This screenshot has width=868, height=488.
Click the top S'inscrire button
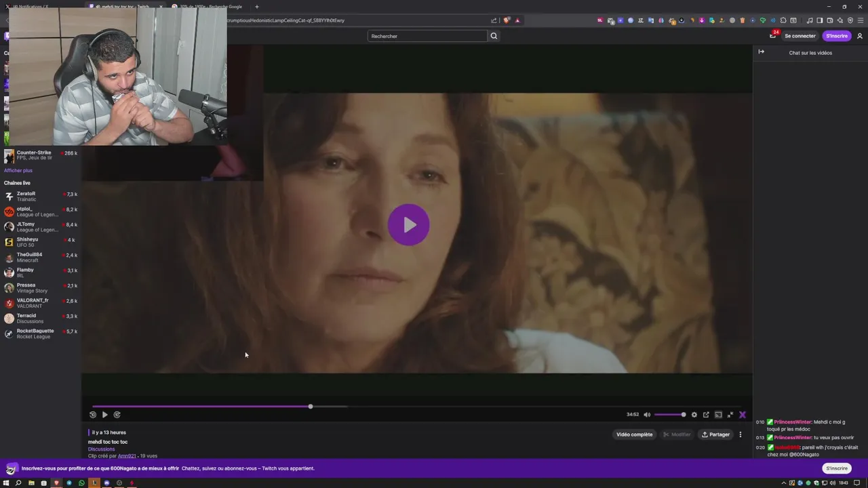[x=837, y=36]
